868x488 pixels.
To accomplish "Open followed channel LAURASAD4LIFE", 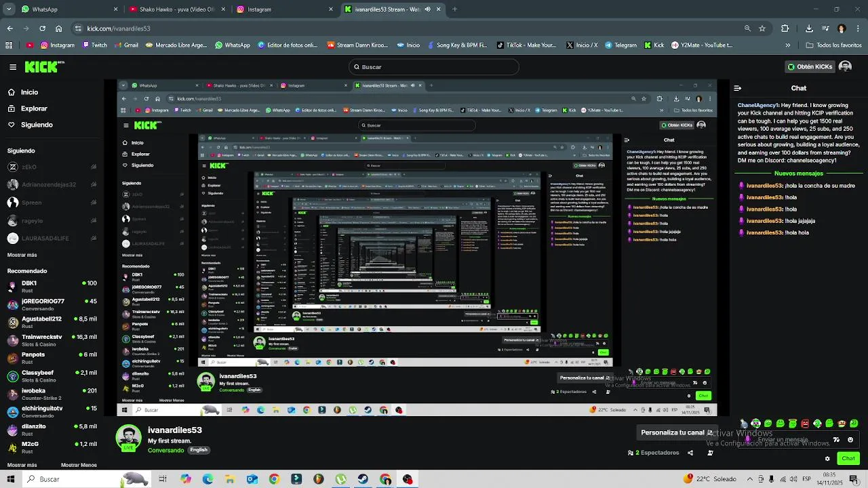I will (x=52, y=239).
